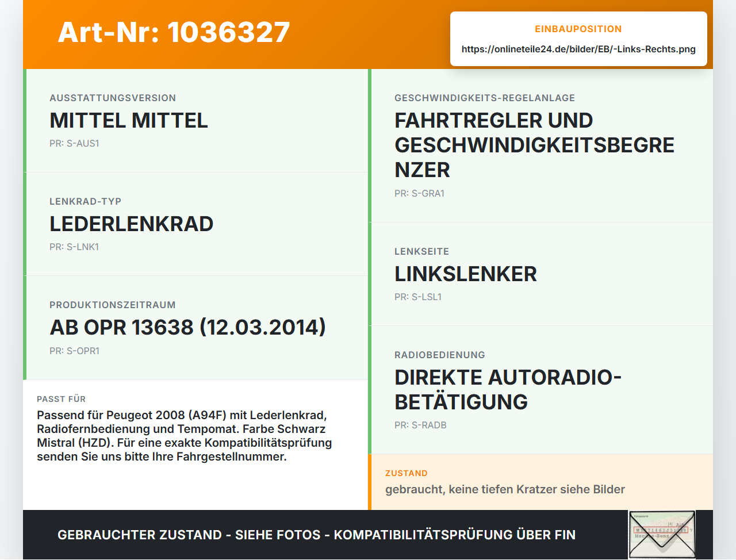Click the LEDERLENKRAD value
Screen dimensions: 736x560
[x=131, y=224]
